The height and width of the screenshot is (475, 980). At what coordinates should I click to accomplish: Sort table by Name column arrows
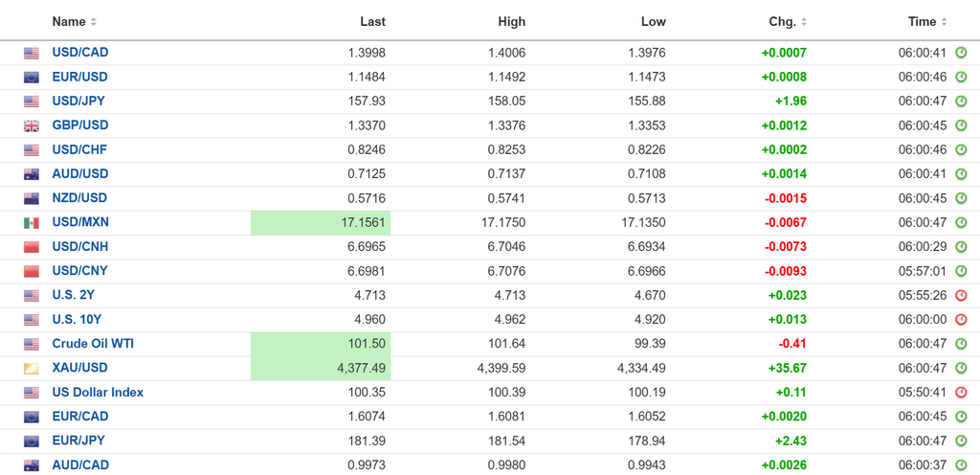[94, 22]
